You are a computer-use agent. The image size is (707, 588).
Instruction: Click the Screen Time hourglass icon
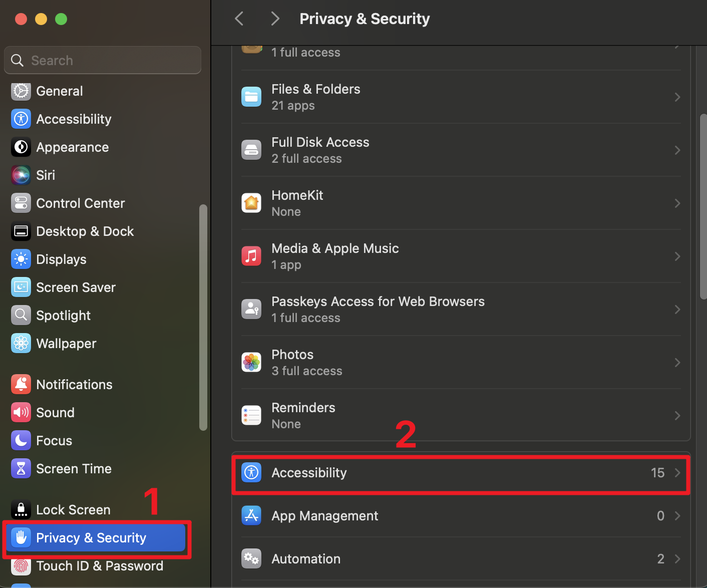[x=21, y=469]
